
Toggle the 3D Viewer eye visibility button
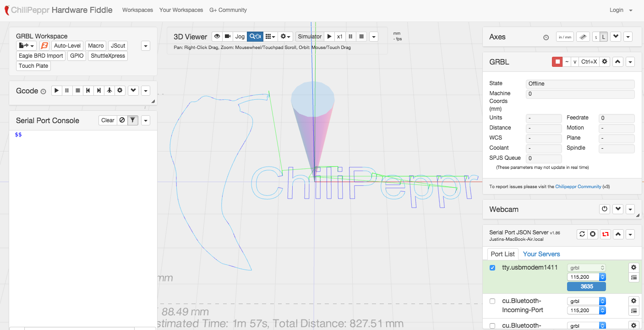(x=217, y=37)
